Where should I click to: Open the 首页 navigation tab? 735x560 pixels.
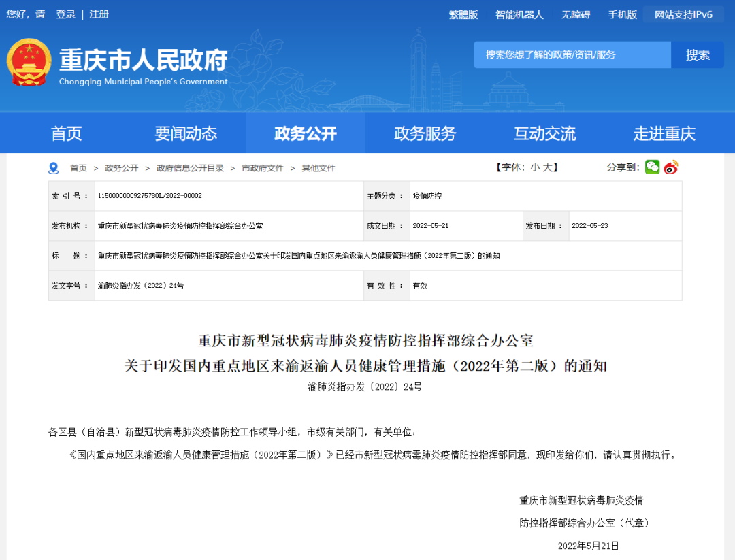[x=66, y=133]
